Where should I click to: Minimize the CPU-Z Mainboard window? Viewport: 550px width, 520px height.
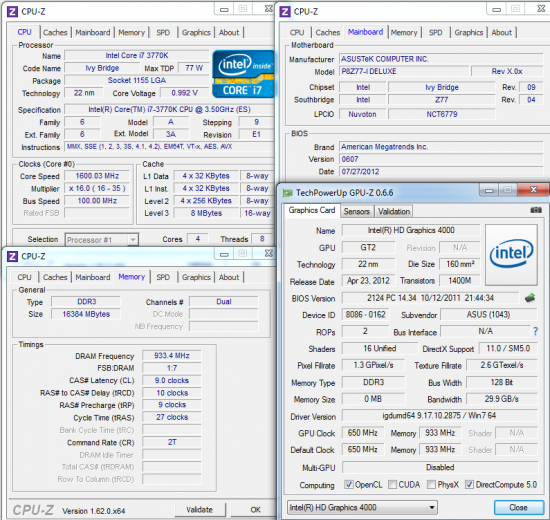point(496,9)
